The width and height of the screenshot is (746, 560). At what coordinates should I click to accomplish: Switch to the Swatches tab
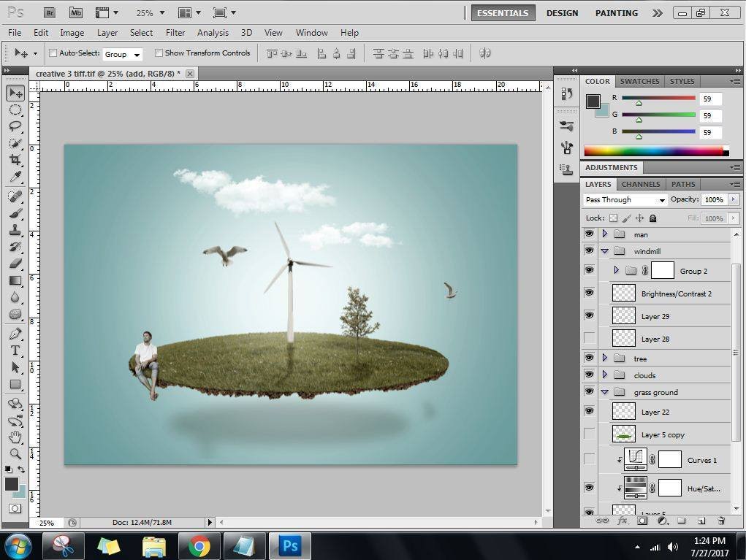[639, 81]
